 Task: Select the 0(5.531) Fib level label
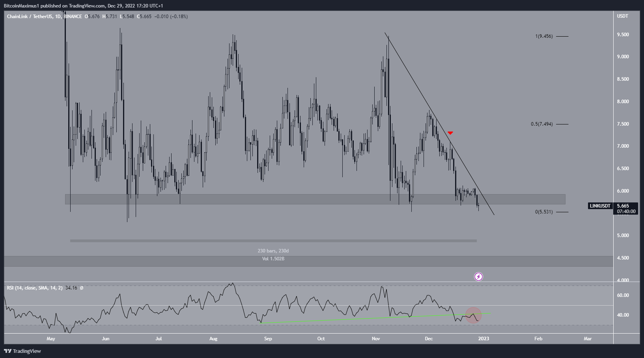point(544,212)
